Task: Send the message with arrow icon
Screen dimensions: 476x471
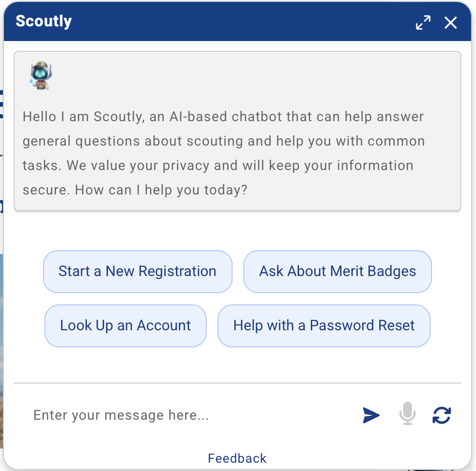Action: click(371, 415)
